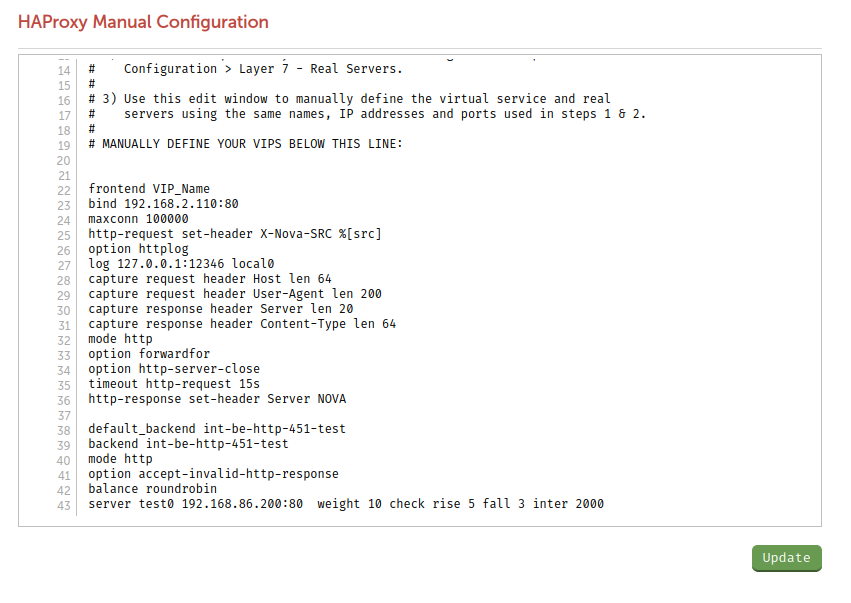This screenshot has height=603, width=851.
Task: Click capture response header Server line
Action: tap(221, 309)
